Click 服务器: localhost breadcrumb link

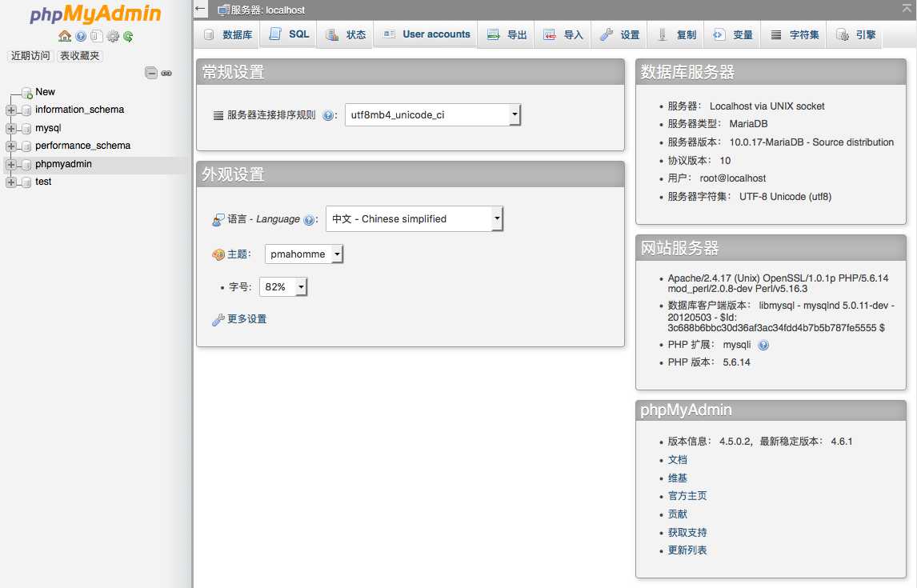tap(268, 10)
